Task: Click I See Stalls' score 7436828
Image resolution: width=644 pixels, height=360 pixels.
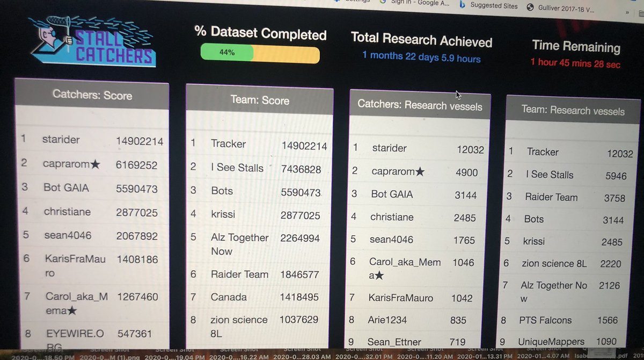Action: coord(301,169)
